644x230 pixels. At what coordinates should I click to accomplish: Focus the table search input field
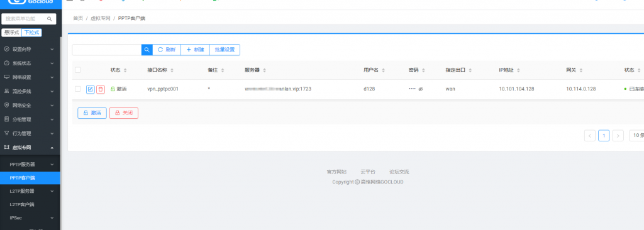point(107,50)
